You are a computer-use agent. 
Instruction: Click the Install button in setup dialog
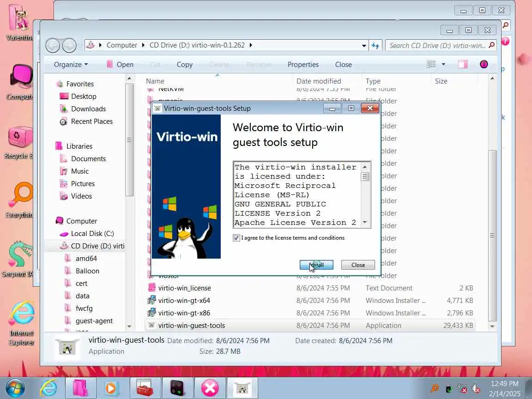[x=316, y=265]
